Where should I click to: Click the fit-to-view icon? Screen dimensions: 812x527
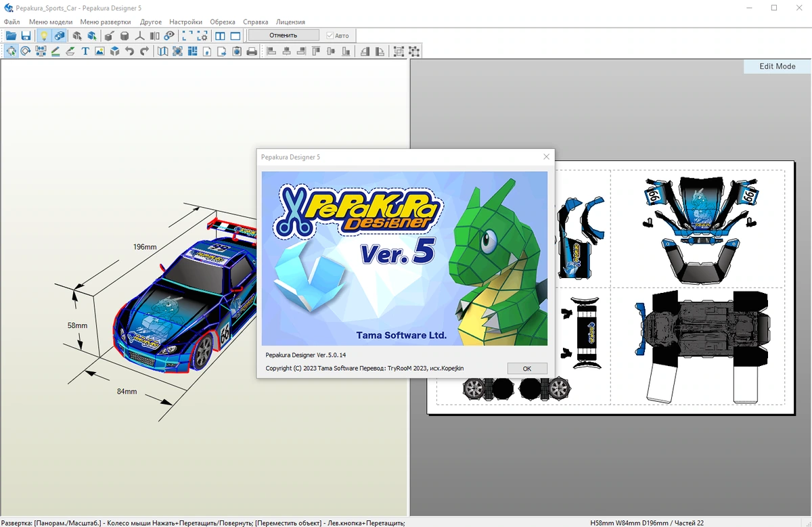(x=177, y=51)
